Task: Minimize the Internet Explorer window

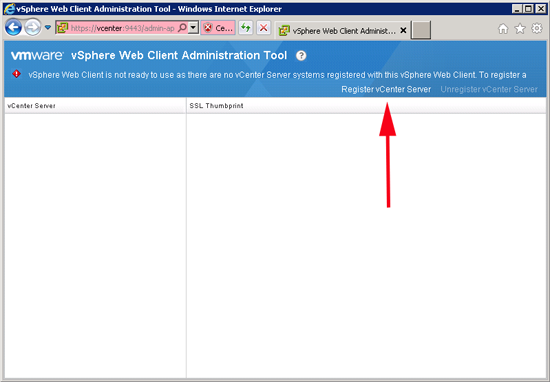Action: tap(517, 9)
